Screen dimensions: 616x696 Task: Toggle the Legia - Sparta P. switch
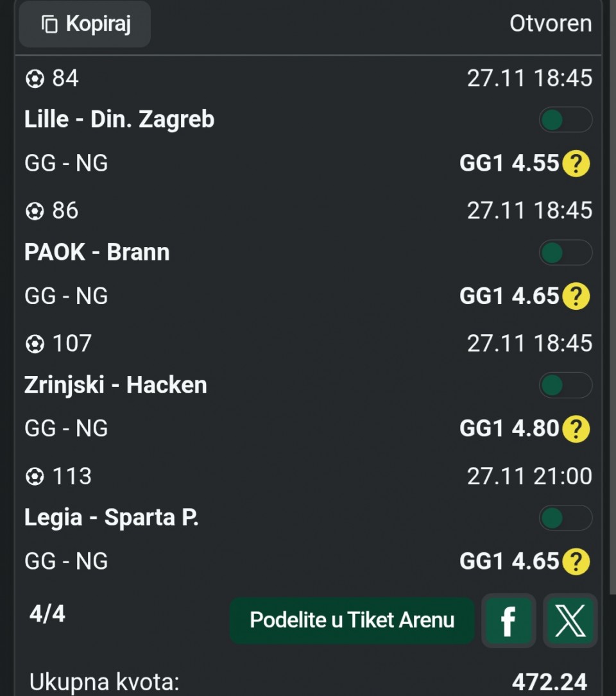pos(565,518)
